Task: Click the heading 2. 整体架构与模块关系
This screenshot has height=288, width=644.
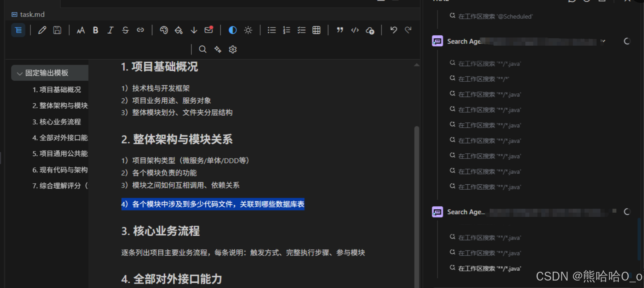Action: (177, 139)
